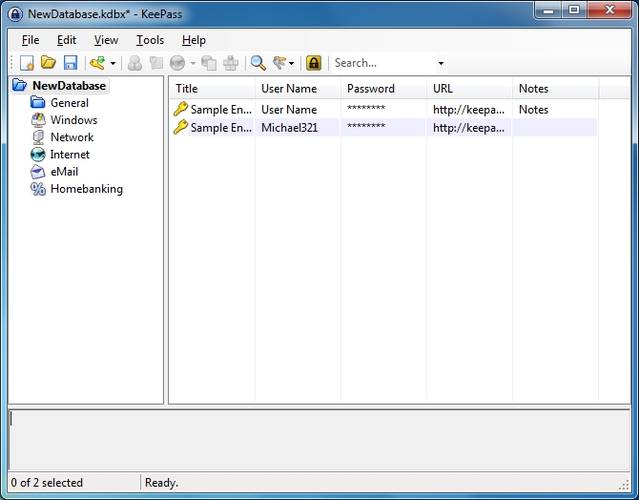Click the 'User Name' cell in first entry

pos(289,110)
